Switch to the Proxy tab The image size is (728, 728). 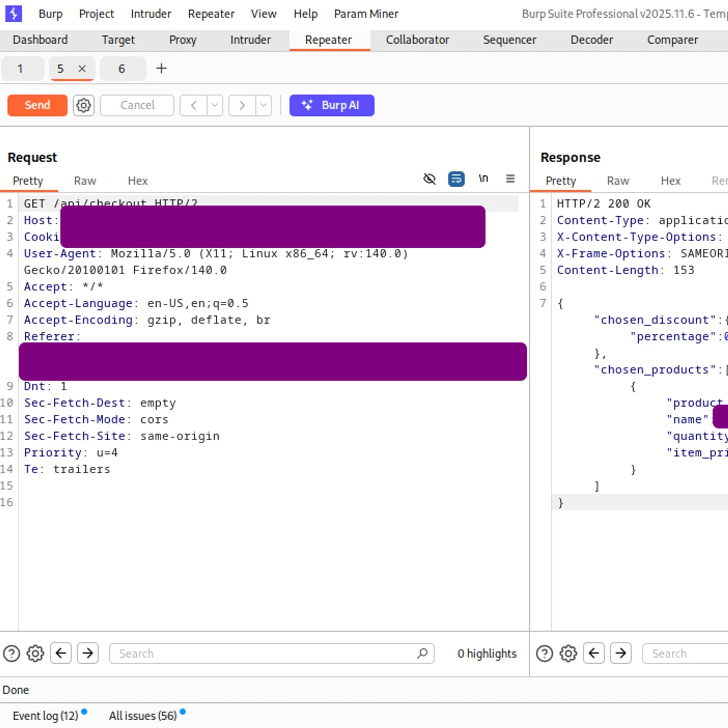pyautogui.click(x=183, y=40)
